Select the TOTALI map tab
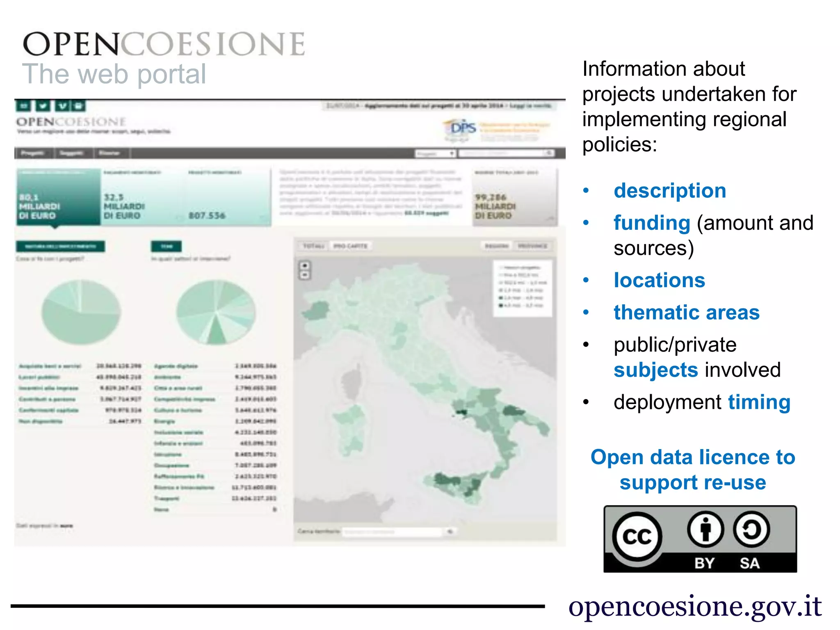840x630 pixels. point(314,246)
